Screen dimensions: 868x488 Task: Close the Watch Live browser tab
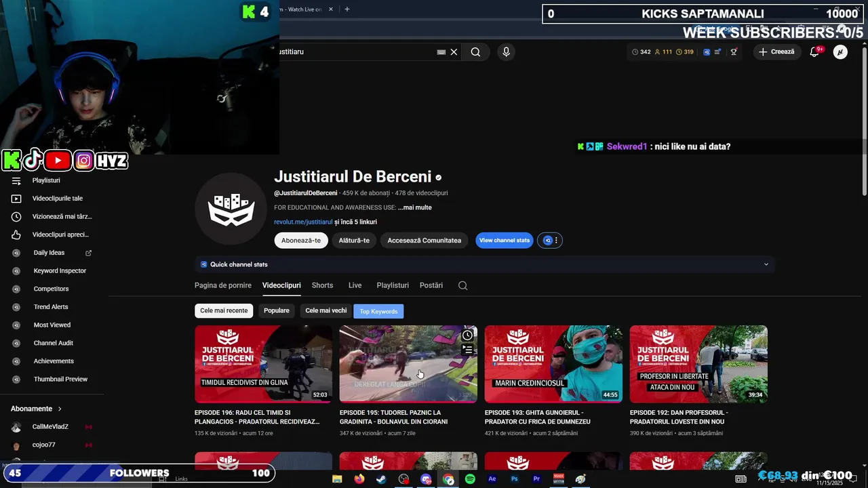tap(331, 9)
